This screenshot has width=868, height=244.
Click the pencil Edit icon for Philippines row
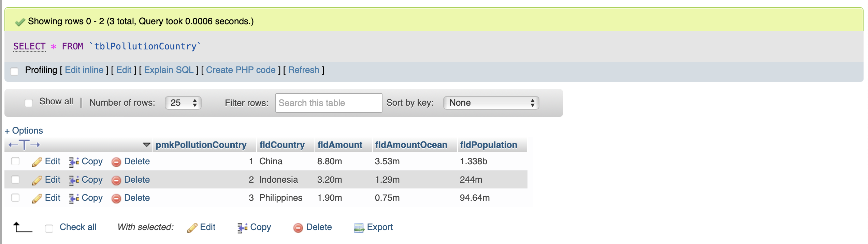coord(37,198)
